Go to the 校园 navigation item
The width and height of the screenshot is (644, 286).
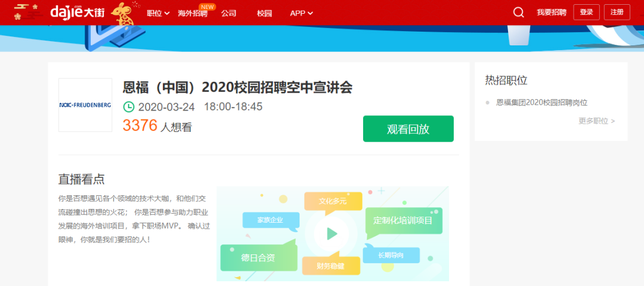pos(264,13)
